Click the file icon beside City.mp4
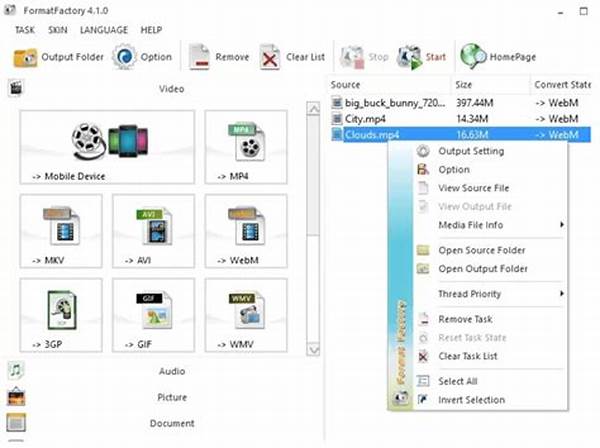 coord(336,119)
